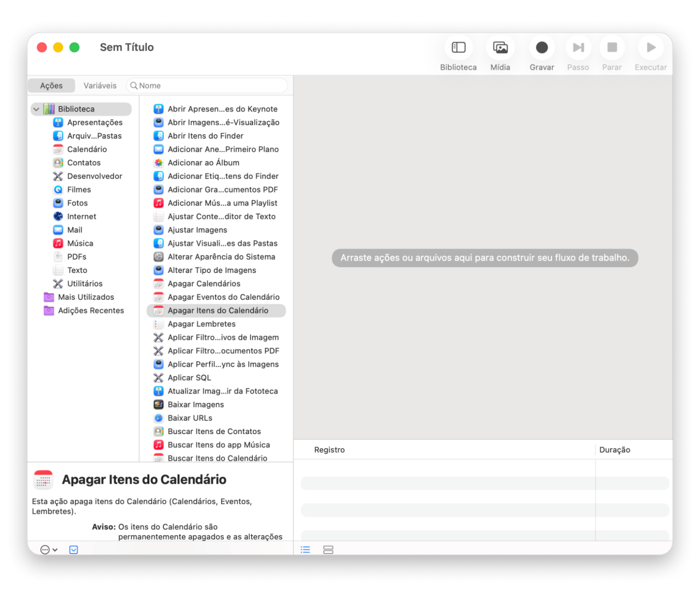Select Baixar URLs action
The width and height of the screenshot is (700, 591).
[x=216, y=418]
